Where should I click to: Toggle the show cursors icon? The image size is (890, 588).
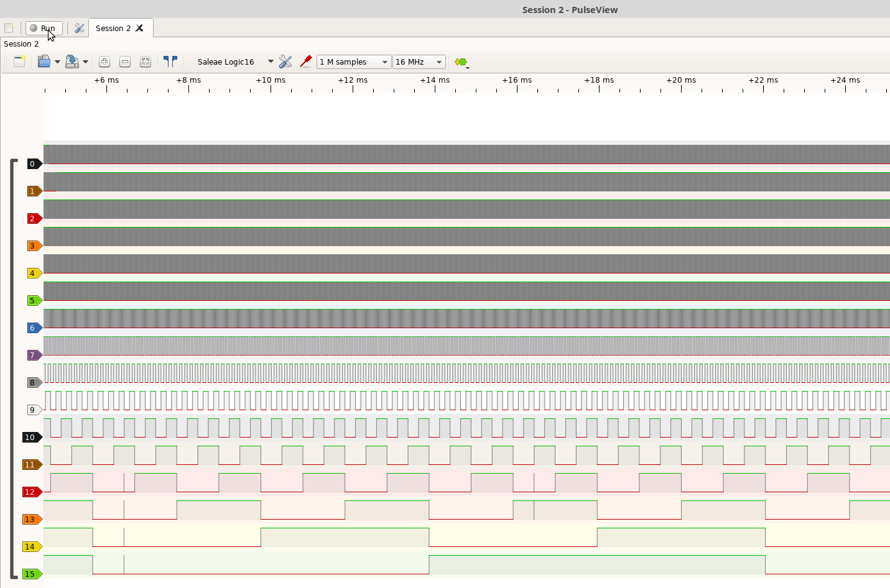170,62
